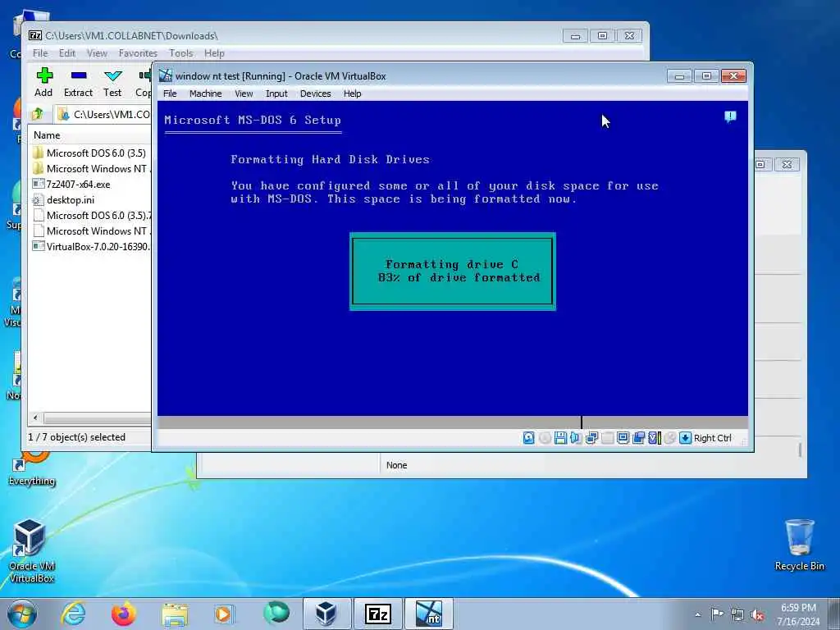This screenshot has height=630, width=840.
Task: Open Tools menu in 7-Zip
Action: (181, 53)
